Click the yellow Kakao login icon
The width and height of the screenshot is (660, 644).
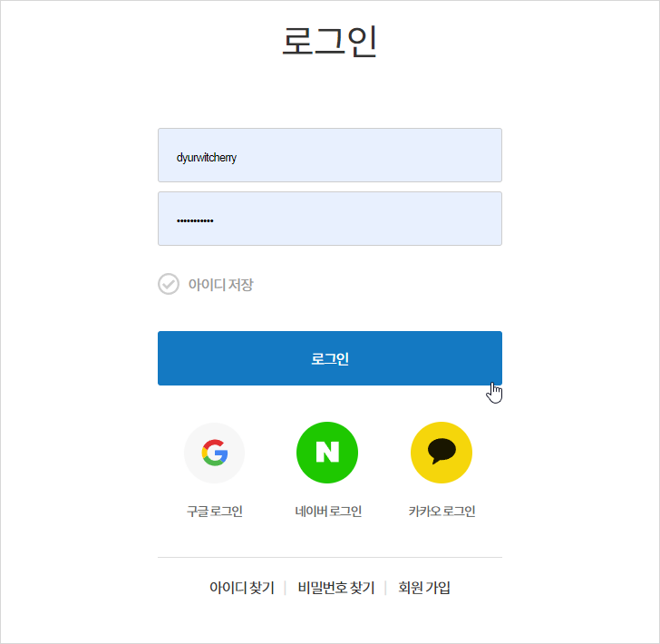[442, 453]
